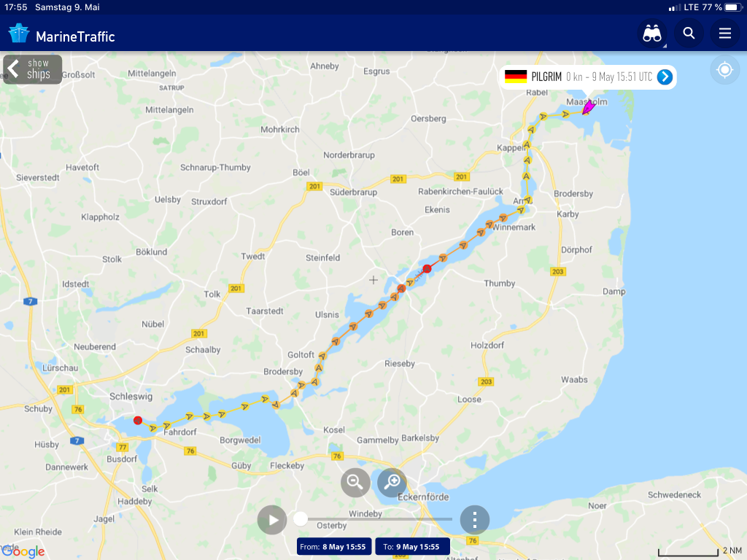Click the red track stop near Schleswig
Image resolution: width=747 pixels, height=560 pixels.
tap(138, 421)
